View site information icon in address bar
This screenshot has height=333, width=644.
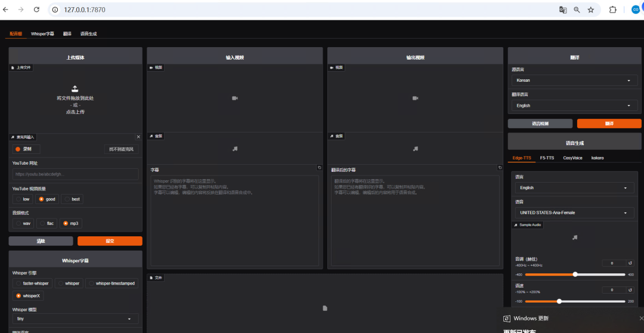click(x=56, y=10)
